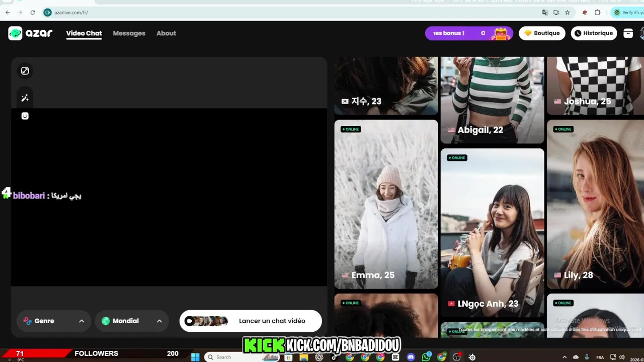Click the browser forward arrow
644x362 pixels.
pyautogui.click(x=20, y=12)
